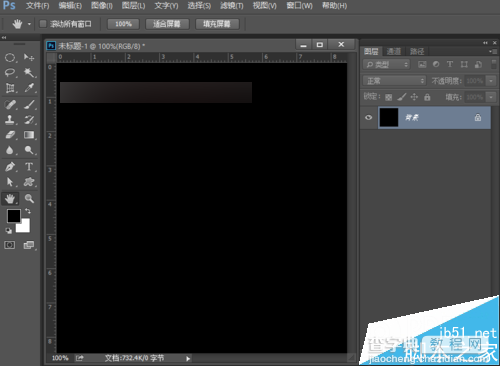Viewport: 500px width, 366px height.
Task: Select the Clone Stamp tool
Action: [x=10, y=120]
